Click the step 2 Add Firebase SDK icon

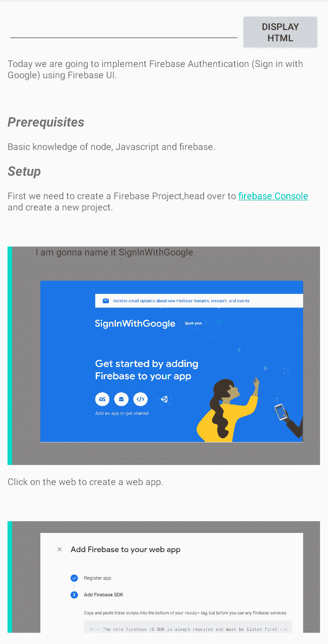(x=74, y=595)
